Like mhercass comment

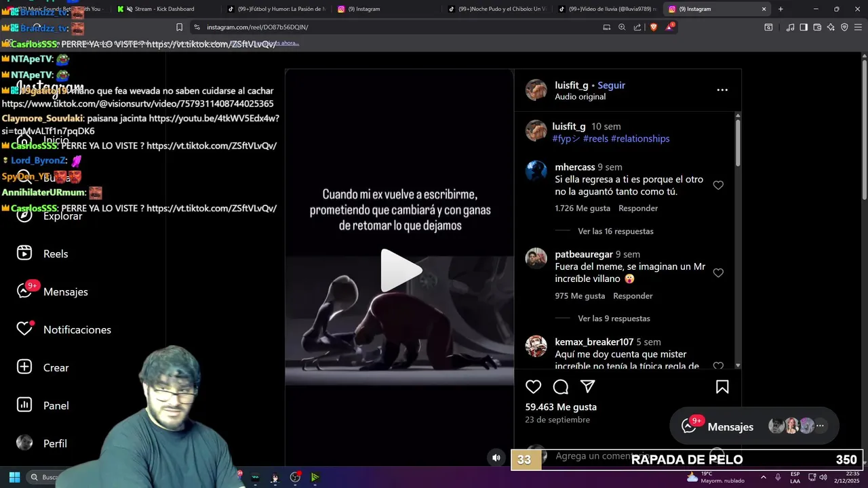pyautogui.click(x=718, y=185)
